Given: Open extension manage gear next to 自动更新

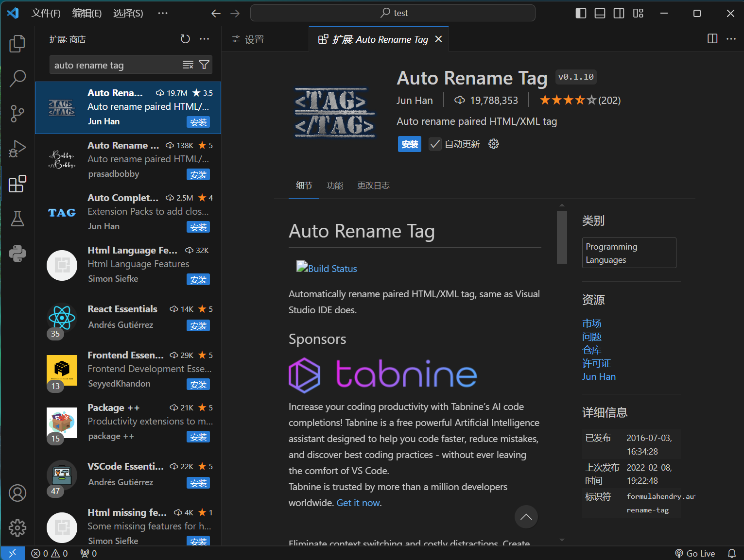Looking at the screenshot, I should (x=494, y=144).
